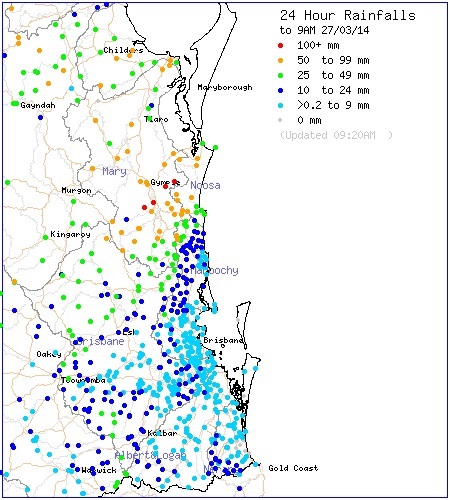Click the '>0.2 to 9 mm' legend label
This screenshot has height=500, width=450.
[333, 105]
